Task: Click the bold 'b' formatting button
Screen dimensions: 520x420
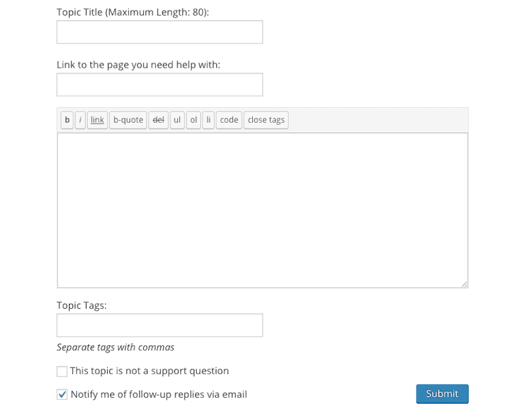Action: pos(67,120)
